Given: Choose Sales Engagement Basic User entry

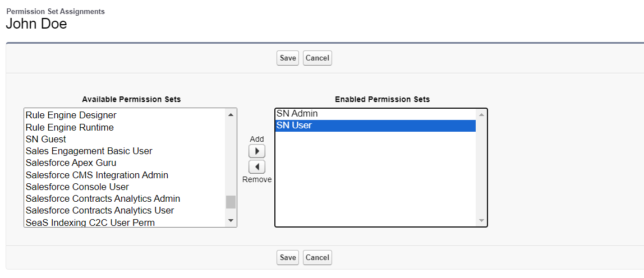Looking at the screenshot, I should tap(125, 151).
